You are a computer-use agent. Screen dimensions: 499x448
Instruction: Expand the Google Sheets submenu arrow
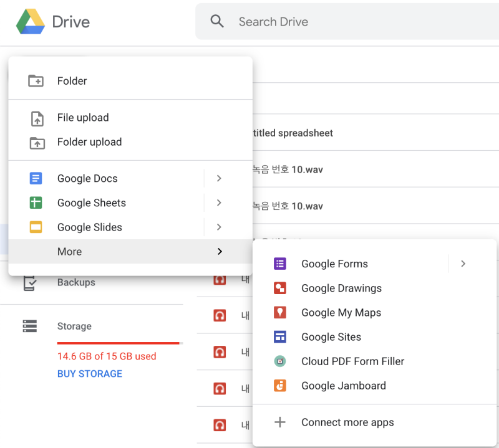(219, 203)
